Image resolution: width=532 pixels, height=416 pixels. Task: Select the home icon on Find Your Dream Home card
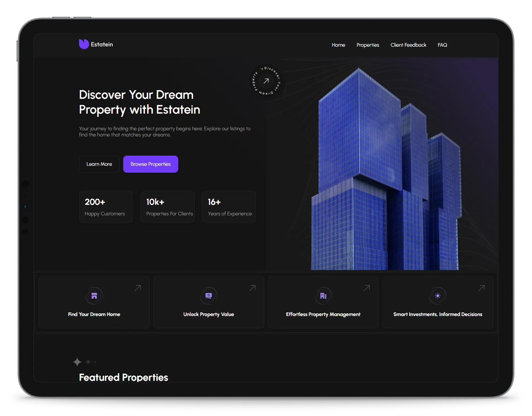click(94, 295)
